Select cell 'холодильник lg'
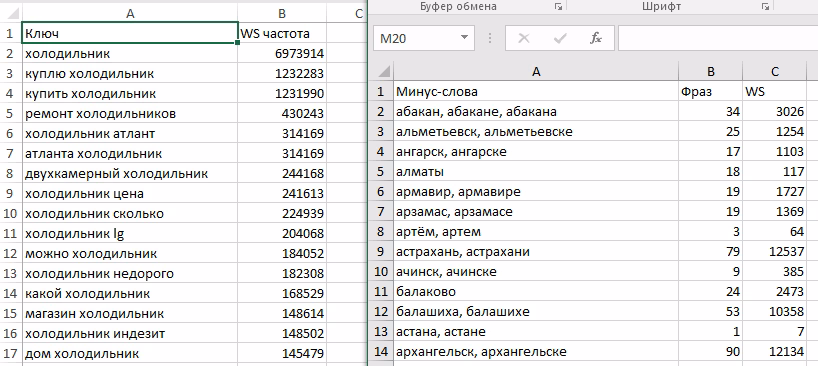Image resolution: width=818 pixels, height=366 pixels. coord(130,233)
